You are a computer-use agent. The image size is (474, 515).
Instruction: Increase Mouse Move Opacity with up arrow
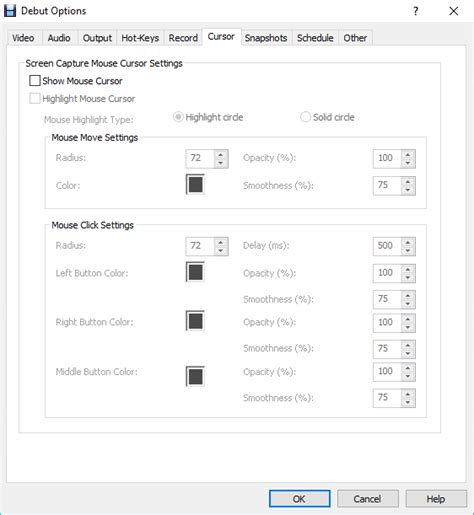(408, 154)
